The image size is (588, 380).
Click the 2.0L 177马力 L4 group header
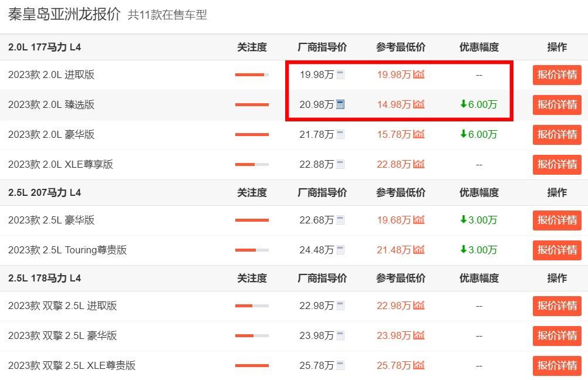(x=45, y=48)
